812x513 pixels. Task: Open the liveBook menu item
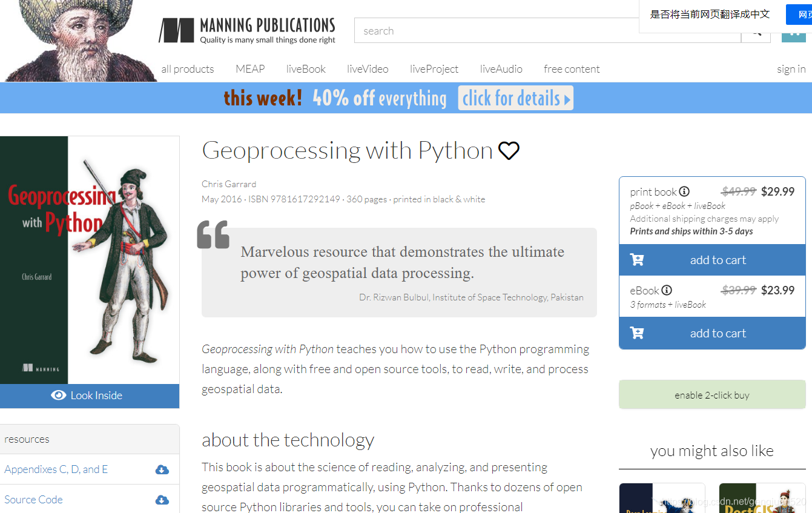(306, 69)
